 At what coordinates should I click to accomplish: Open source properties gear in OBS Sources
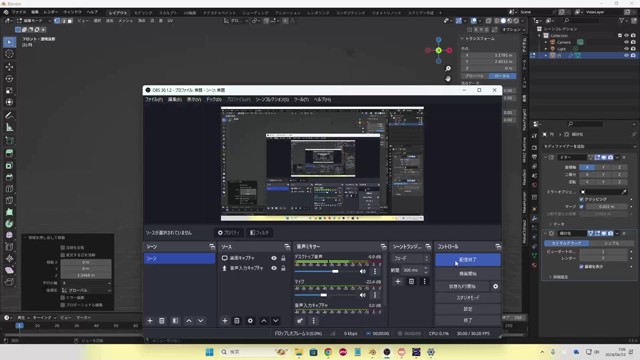click(250, 321)
